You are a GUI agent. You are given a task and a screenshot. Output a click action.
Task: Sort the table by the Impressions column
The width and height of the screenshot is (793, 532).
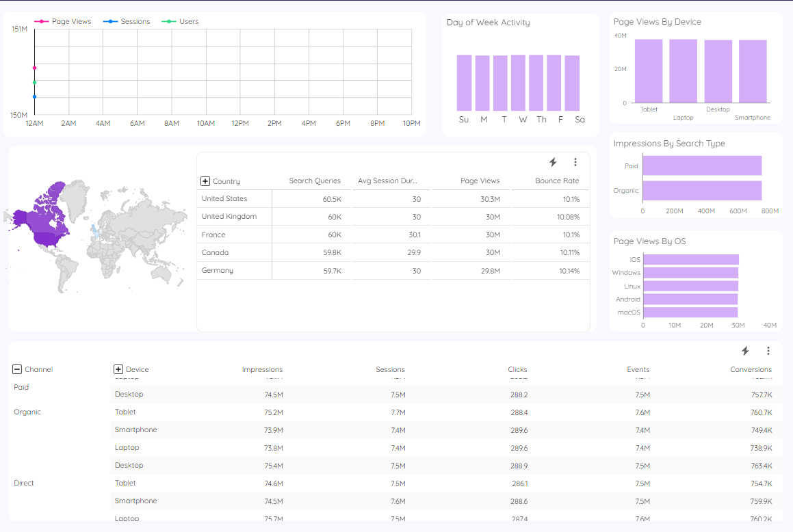262,369
